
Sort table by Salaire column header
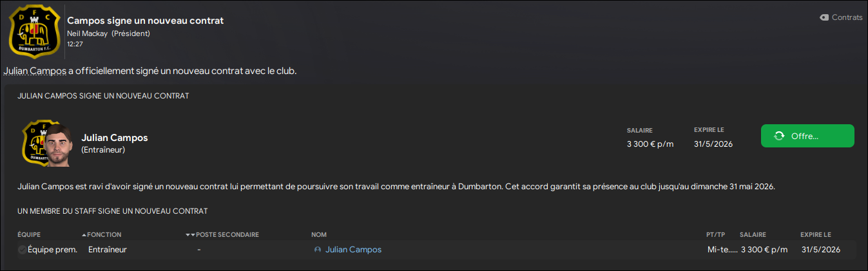(x=753, y=235)
